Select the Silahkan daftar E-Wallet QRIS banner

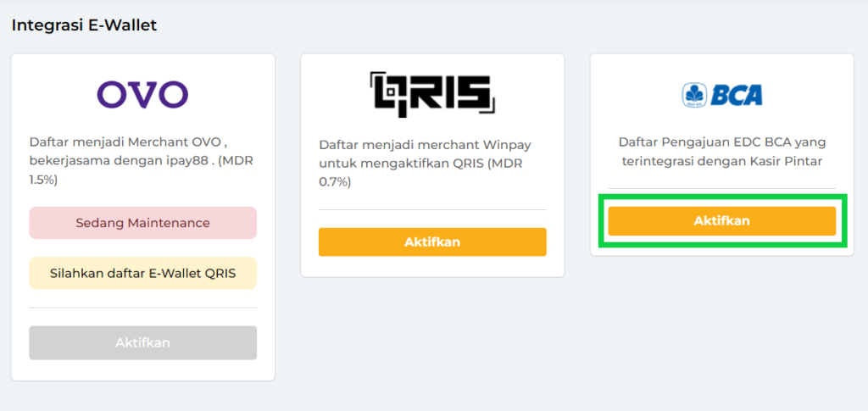click(x=142, y=273)
